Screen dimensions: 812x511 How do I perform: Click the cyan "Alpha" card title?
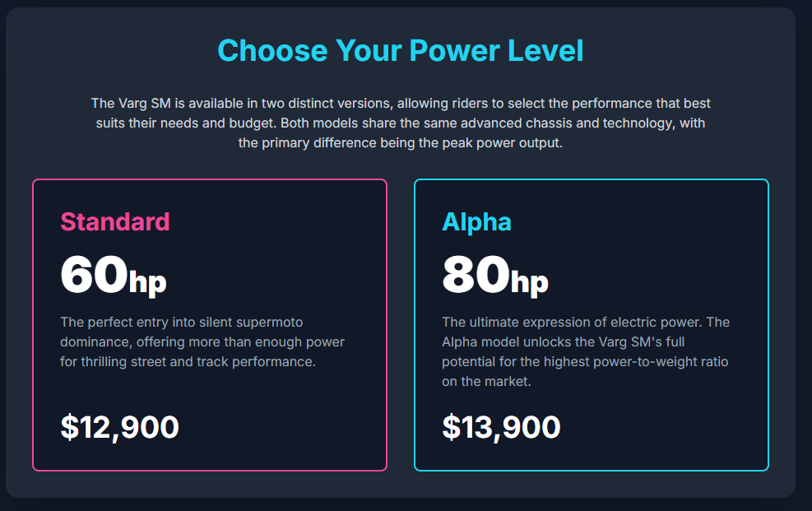476,221
